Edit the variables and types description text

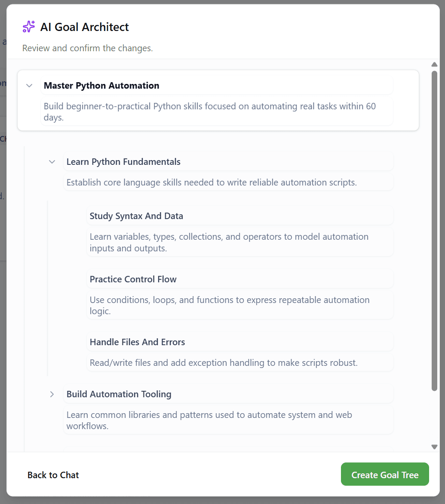(x=240, y=242)
